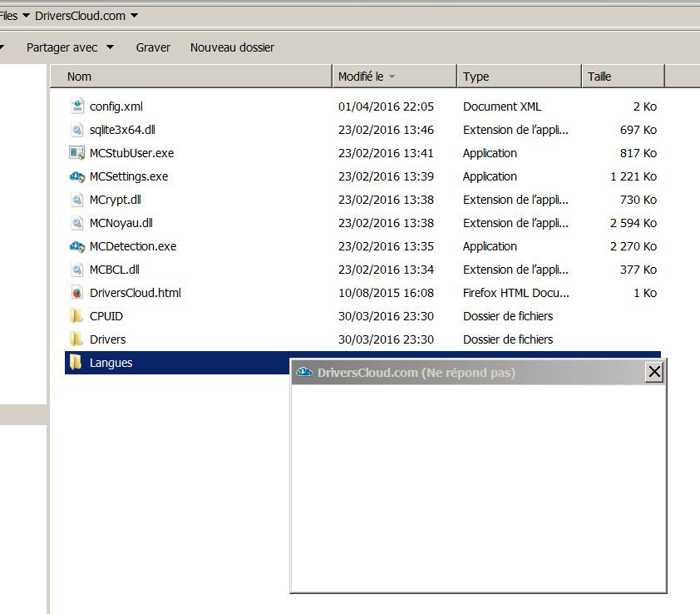The image size is (700, 614).
Task: Create a Nouveau dossier from the toolbar
Action: click(x=232, y=47)
